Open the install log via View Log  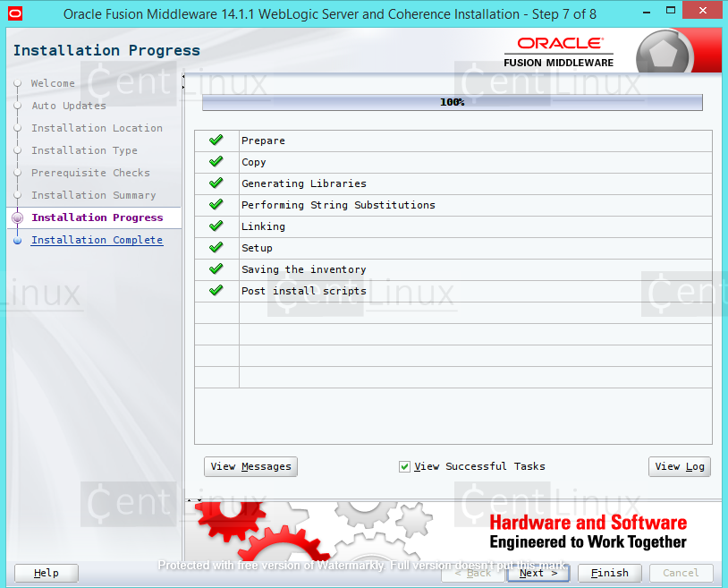679,466
